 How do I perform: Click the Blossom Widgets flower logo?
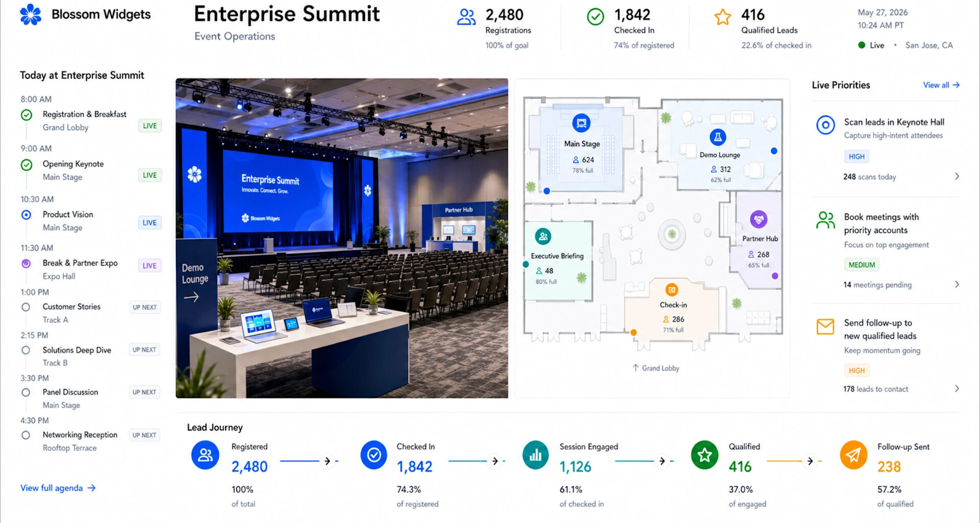tap(31, 14)
